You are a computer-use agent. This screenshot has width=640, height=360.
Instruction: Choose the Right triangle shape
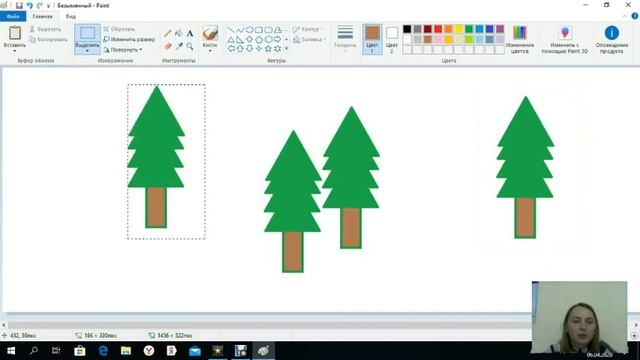240,40
